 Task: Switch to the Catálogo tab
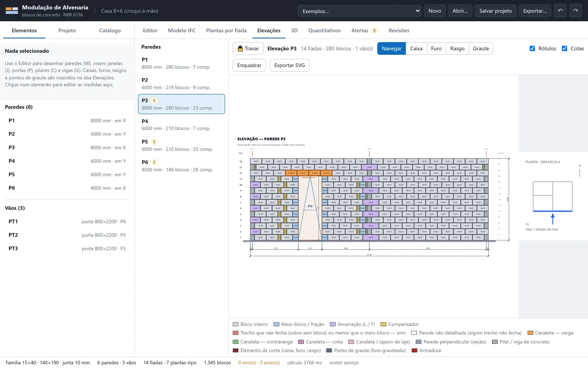(x=110, y=31)
